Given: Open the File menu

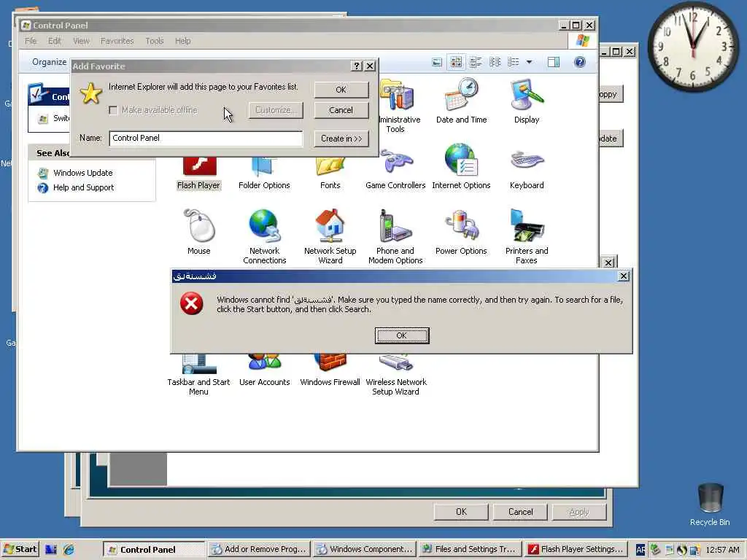Looking at the screenshot, I should coord(31,41).
